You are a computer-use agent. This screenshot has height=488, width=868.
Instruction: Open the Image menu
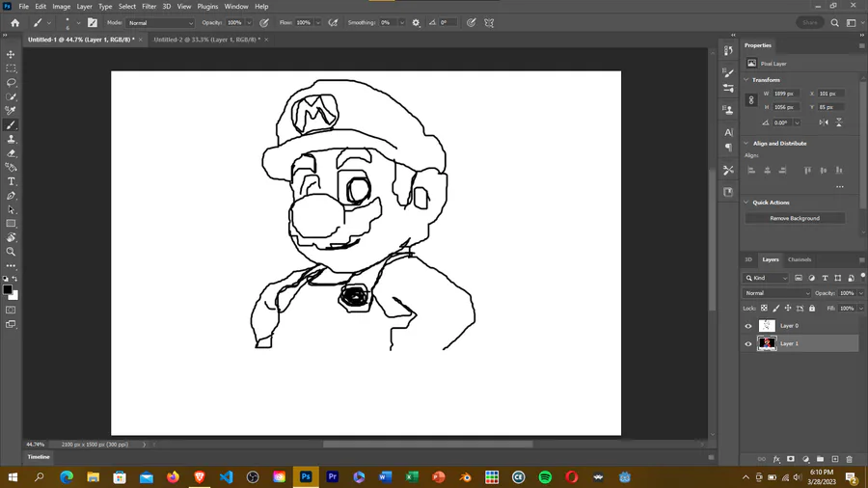[x=61, y=7]
